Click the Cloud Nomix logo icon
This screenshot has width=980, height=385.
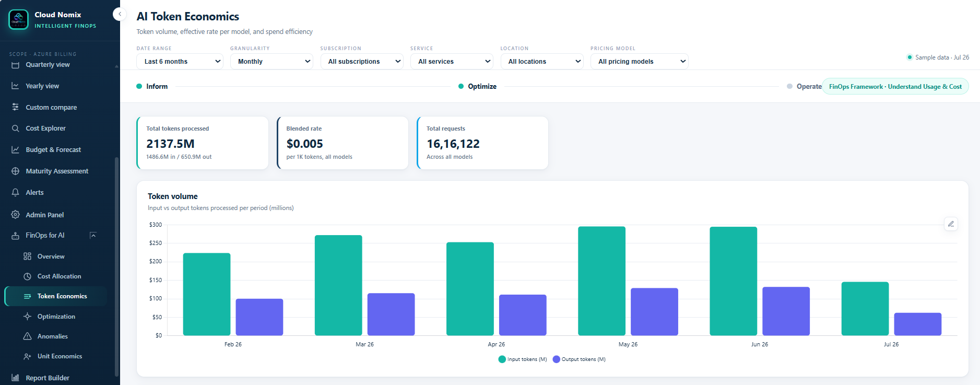point(19,20)
